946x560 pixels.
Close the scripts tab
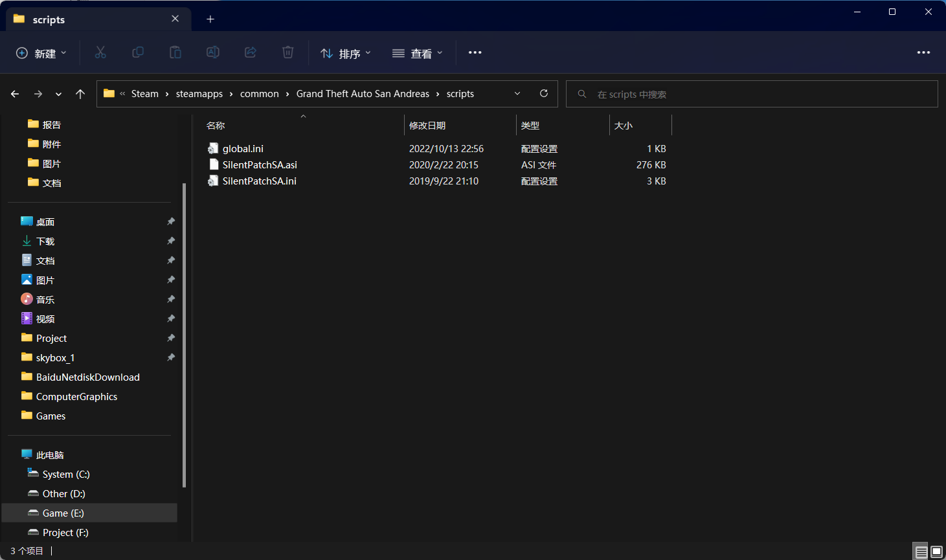click(175, 19)
